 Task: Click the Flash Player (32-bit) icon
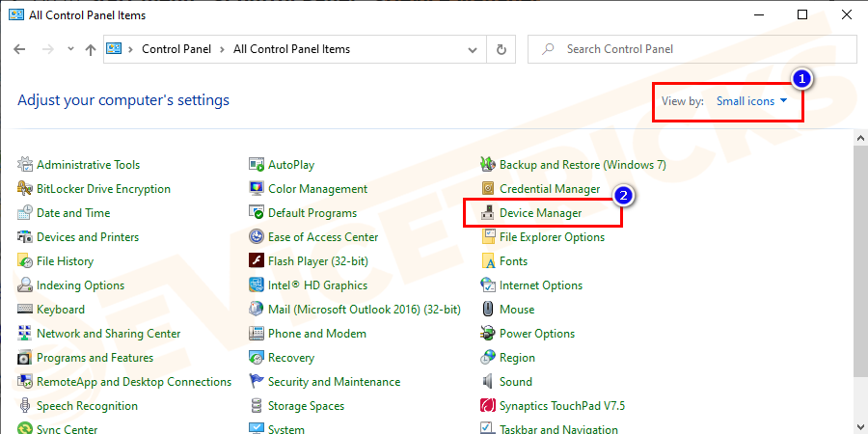(257, 260)
